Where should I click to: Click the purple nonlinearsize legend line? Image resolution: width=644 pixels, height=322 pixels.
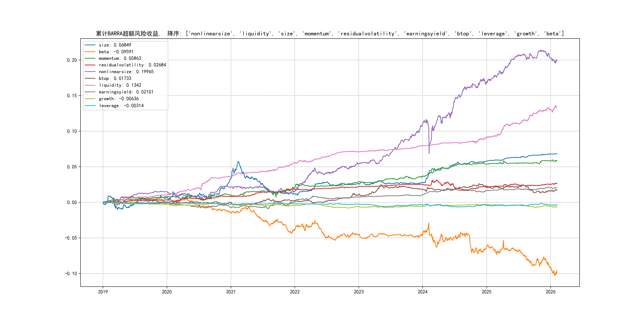pyautogui.click(x=90, y=72)
